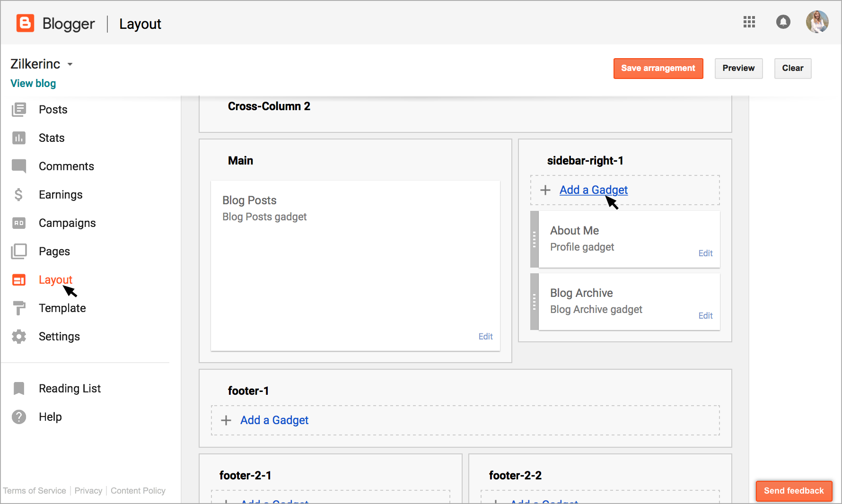Image resolution: width=842 pixels, height=504 pixels.
Task: Open the Comments section
Action: tap(66, 166)
